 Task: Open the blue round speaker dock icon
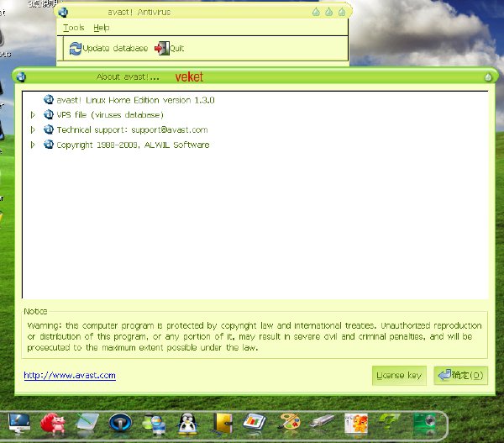[120, 423]
